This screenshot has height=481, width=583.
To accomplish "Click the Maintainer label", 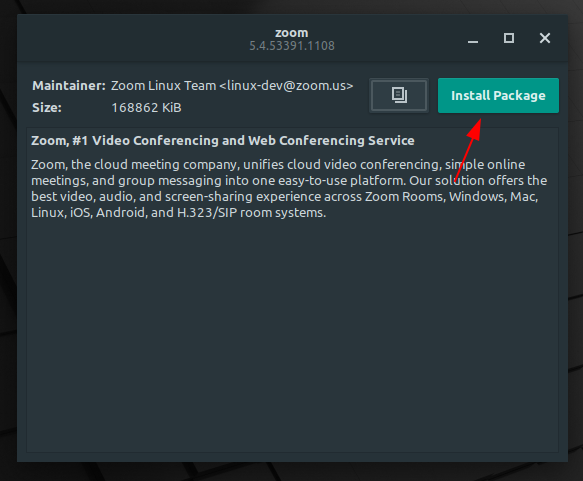I will tap(69, 86).
